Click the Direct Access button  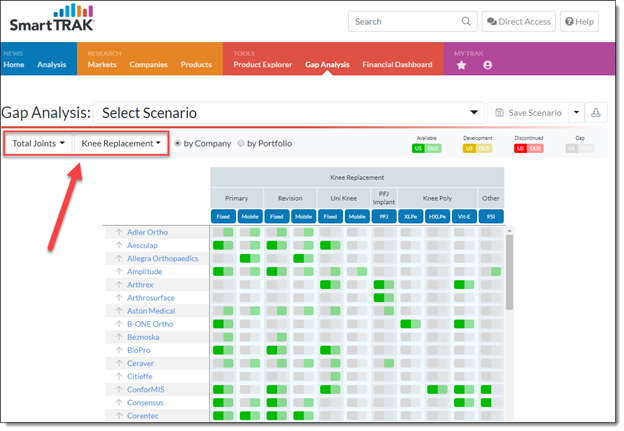519,21
